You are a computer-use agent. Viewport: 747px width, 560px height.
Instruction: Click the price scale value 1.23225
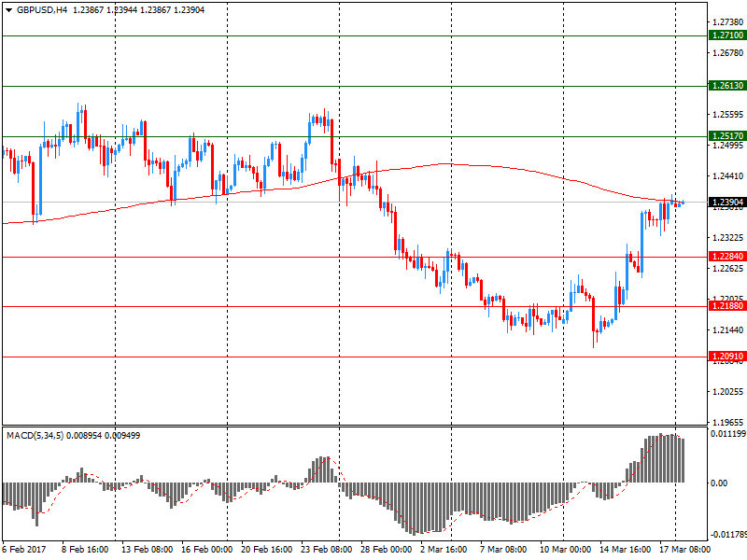[x=728, y=238]
